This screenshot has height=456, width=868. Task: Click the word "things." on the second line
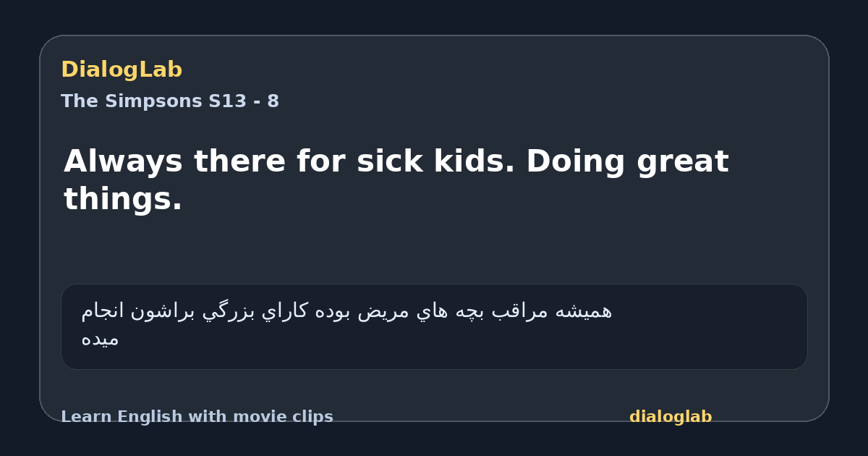[123, 199]
